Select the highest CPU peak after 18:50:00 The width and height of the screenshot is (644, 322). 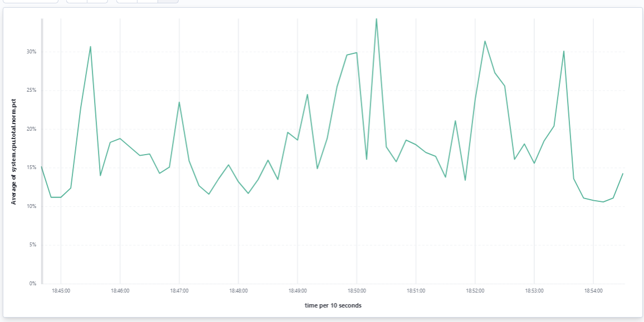(x=376, y=19)
